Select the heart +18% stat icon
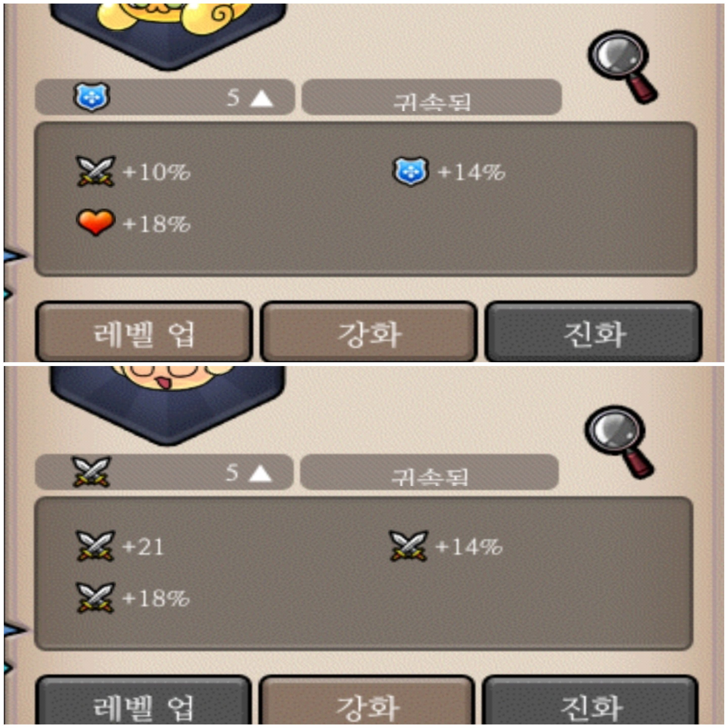 pos(95,222)
